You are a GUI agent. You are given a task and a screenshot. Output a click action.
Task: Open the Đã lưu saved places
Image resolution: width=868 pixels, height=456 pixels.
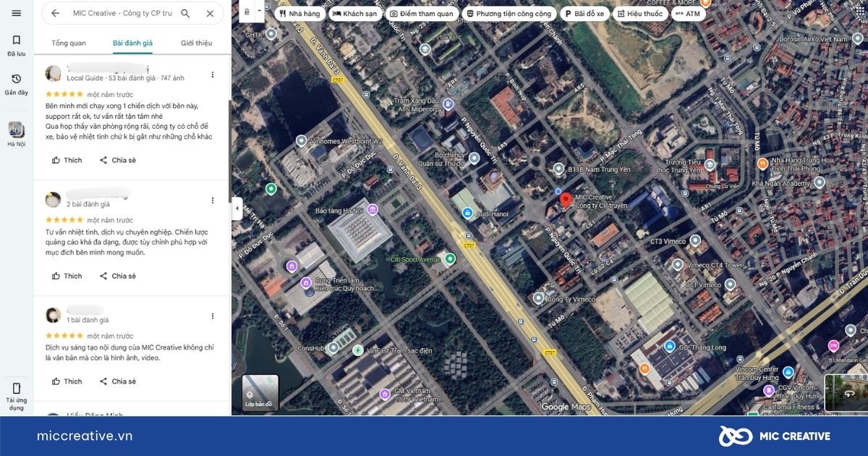[x=17, y=45]
